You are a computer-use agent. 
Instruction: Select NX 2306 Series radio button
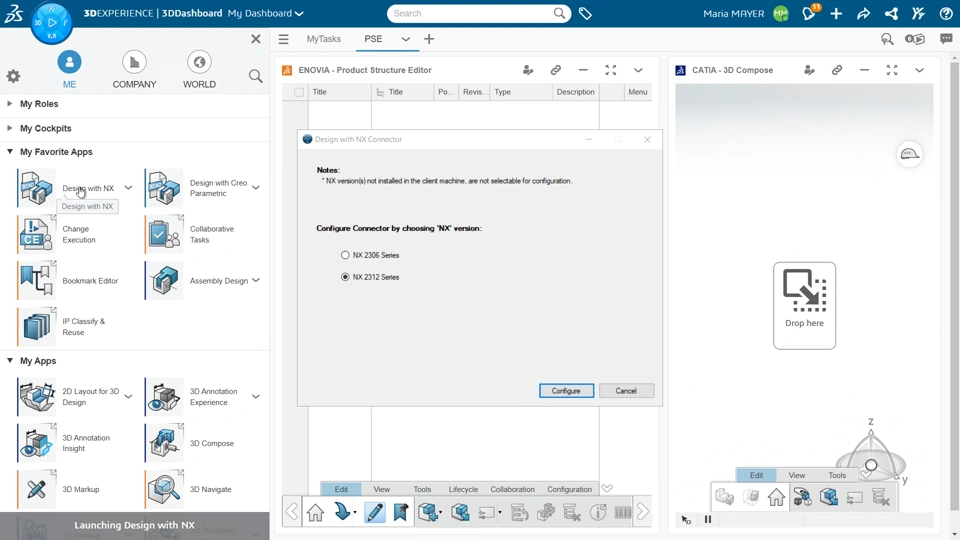[345, 255]
